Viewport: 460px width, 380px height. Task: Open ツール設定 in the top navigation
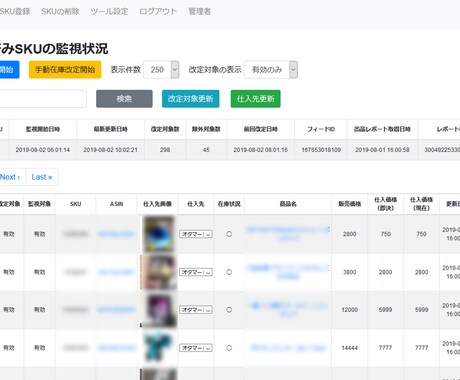pos(109,11)
